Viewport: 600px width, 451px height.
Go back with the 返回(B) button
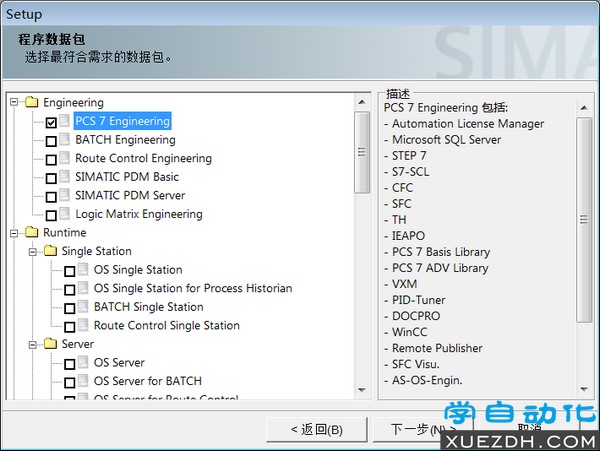coord(317,430)
